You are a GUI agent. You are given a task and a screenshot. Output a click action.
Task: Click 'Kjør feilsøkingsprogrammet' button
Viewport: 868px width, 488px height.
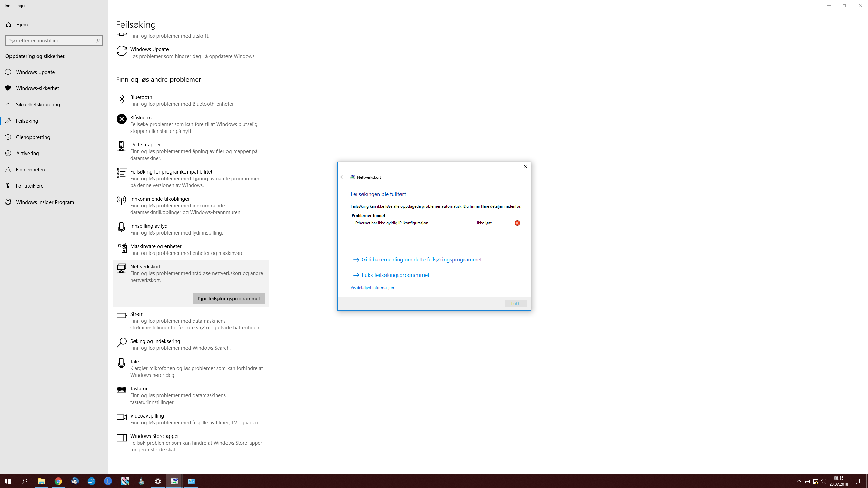point(229,298)
